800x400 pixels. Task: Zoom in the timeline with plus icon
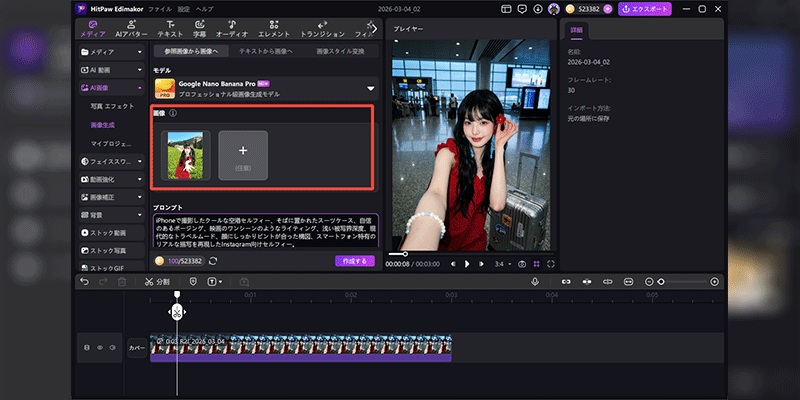(x=715, y=282)
